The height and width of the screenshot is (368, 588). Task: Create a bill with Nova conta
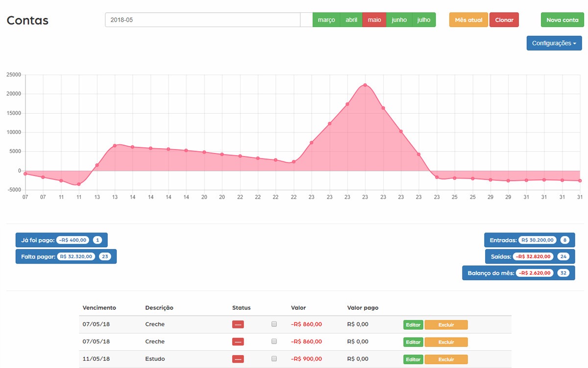tap(562, 20)
